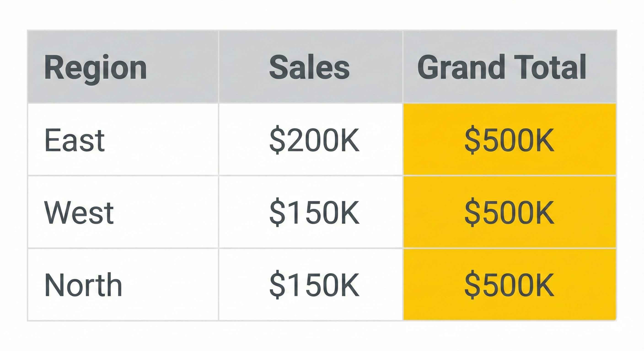Click the $200K sales value
644x351 pixels.
pyautogui.click(x=314, y=140)
